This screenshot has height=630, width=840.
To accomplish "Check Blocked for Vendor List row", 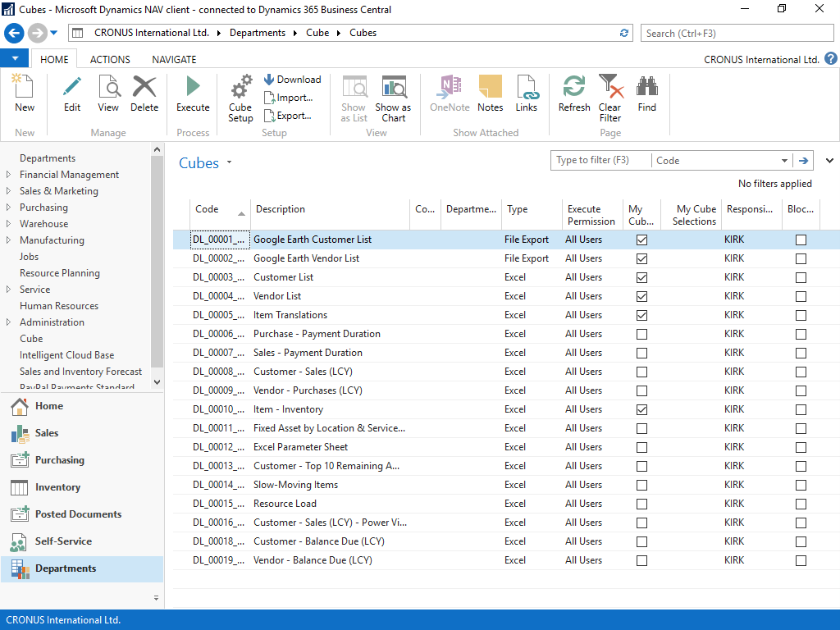I will 801,296.
